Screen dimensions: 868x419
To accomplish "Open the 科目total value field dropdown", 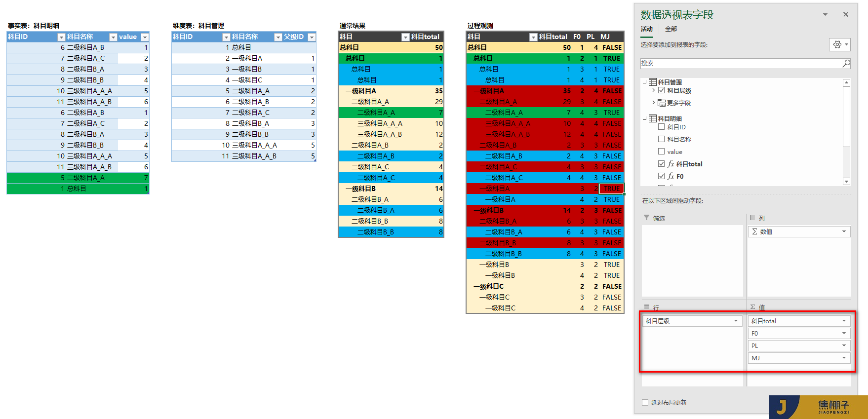I will point(844,321).
